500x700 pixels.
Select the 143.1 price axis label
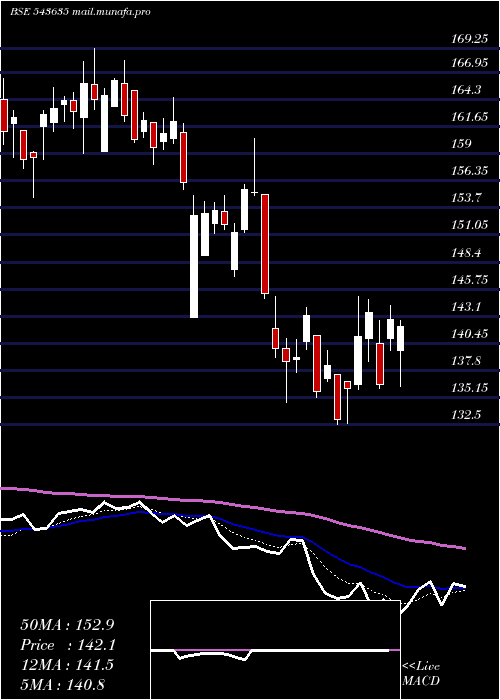pos(467,307)
